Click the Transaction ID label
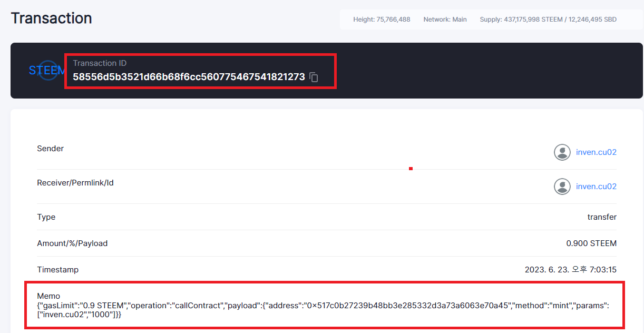The width and height of the screenshot is (644, 333). [x=100, y=63]
